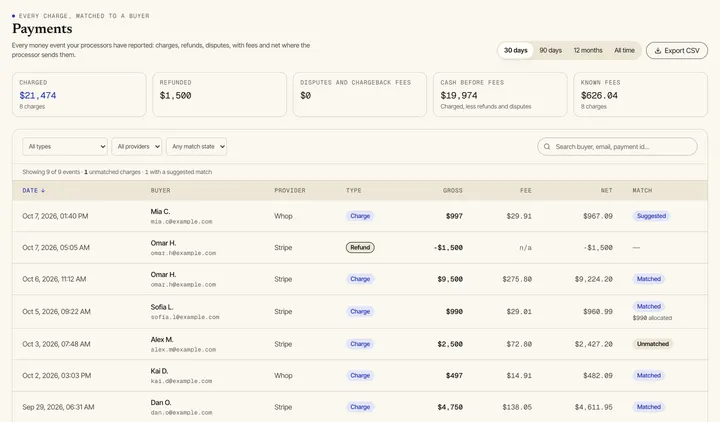Click email sofia.l@example.com
This screenshot has width=720, height=422.
[x=185, y=317]
